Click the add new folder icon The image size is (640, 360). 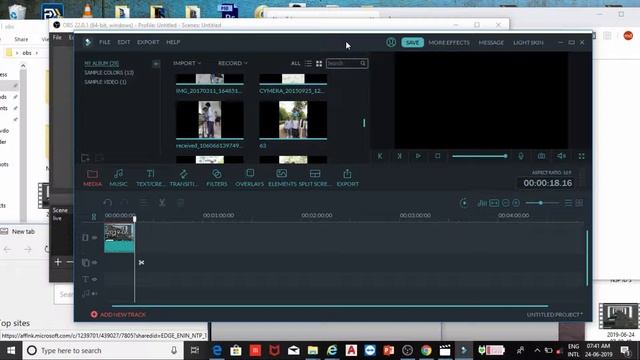click(x=85, y=158)
